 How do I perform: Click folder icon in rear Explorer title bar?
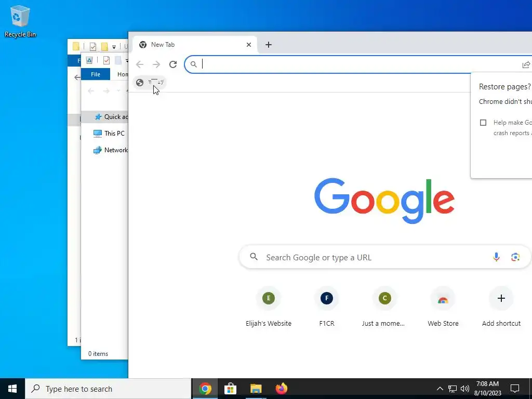tap(76, 46)
